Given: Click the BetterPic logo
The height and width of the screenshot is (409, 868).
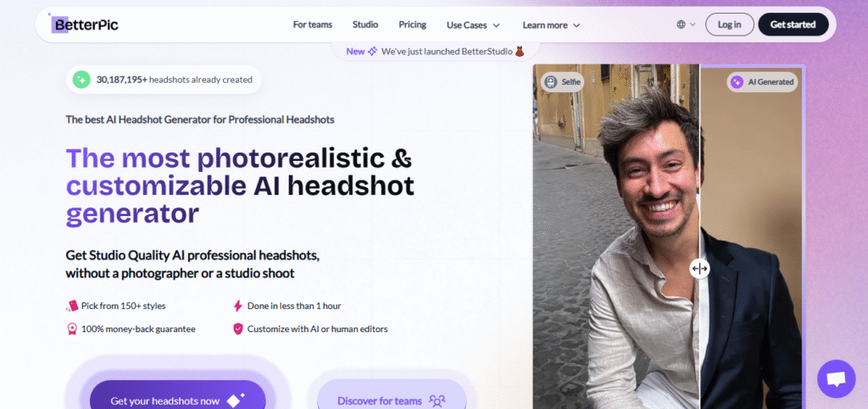Looking at the screenshot, I should pyautogui.click(x=85, y=25).
